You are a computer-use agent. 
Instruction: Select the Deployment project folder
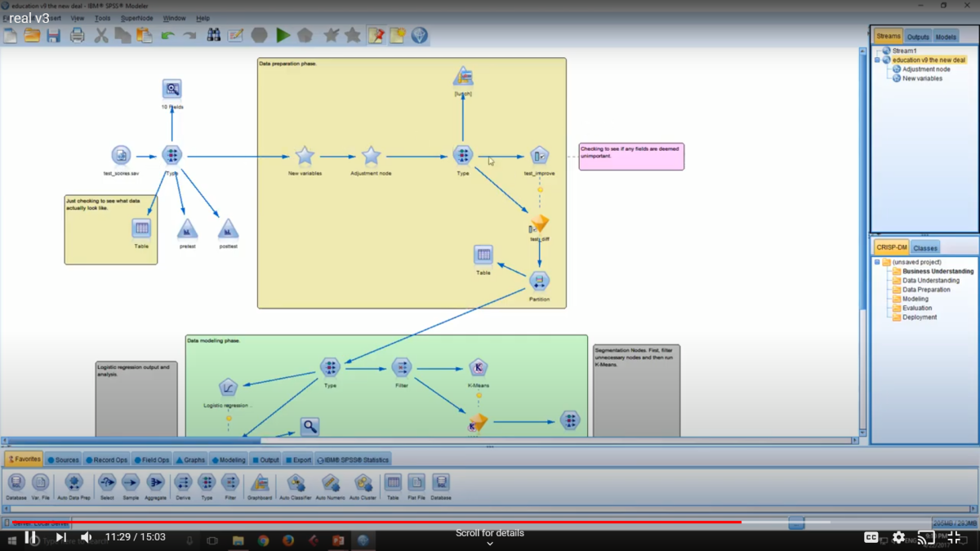[920, 318]
